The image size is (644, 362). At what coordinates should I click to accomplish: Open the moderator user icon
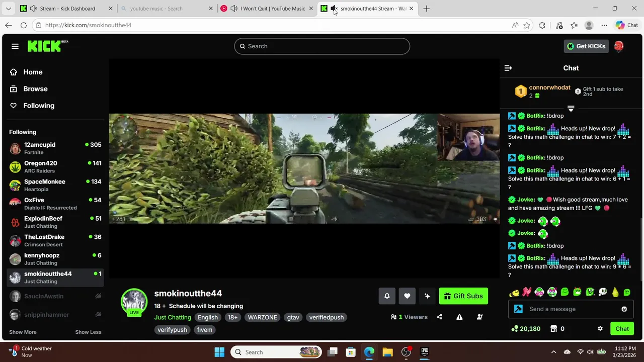479,317
